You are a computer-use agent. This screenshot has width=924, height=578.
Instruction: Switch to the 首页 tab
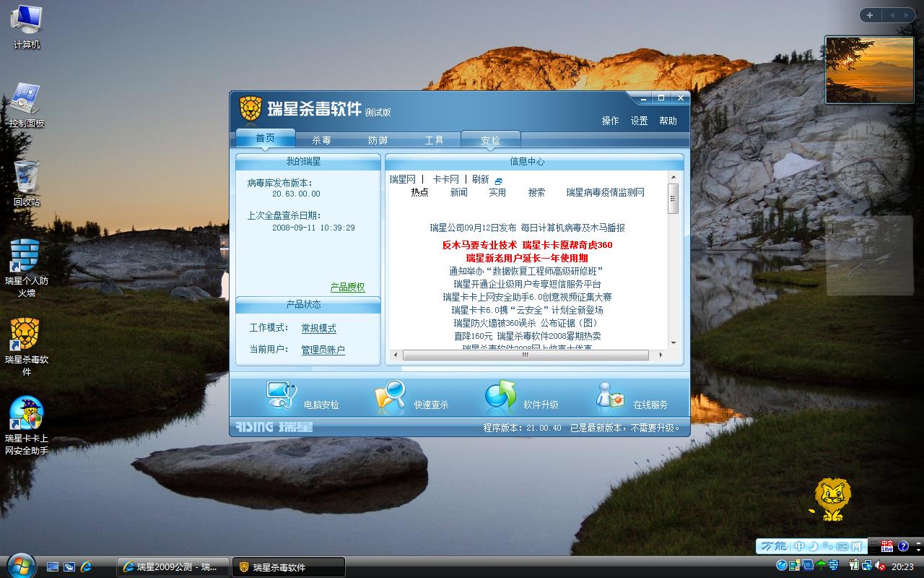pyautogui.click(x=265, y=138)
